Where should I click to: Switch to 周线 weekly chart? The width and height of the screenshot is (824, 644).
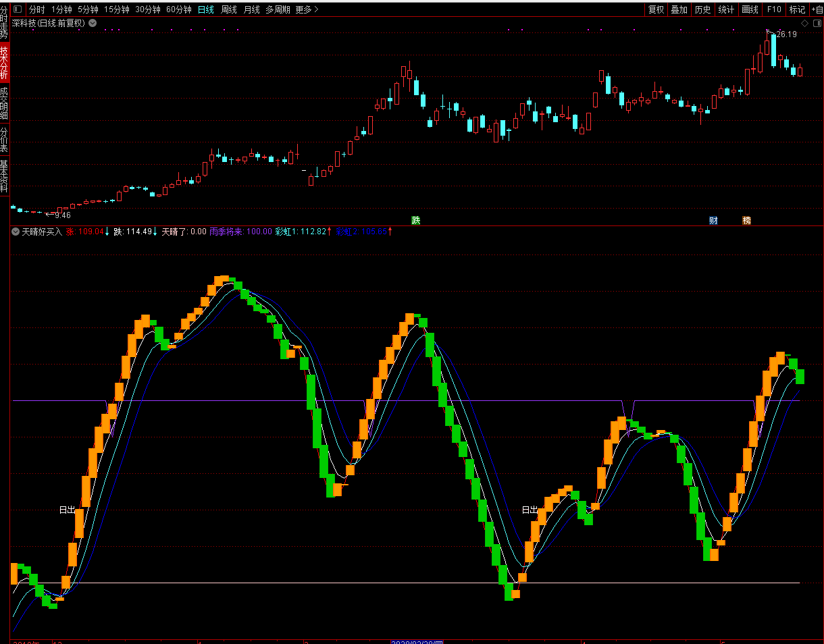229,9
